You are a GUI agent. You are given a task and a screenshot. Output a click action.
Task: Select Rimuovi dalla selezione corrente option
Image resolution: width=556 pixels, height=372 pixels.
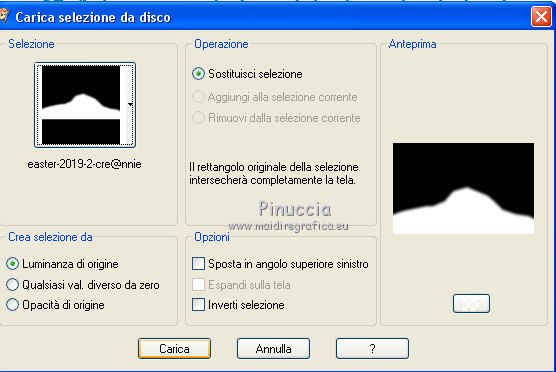click(198, 117)
